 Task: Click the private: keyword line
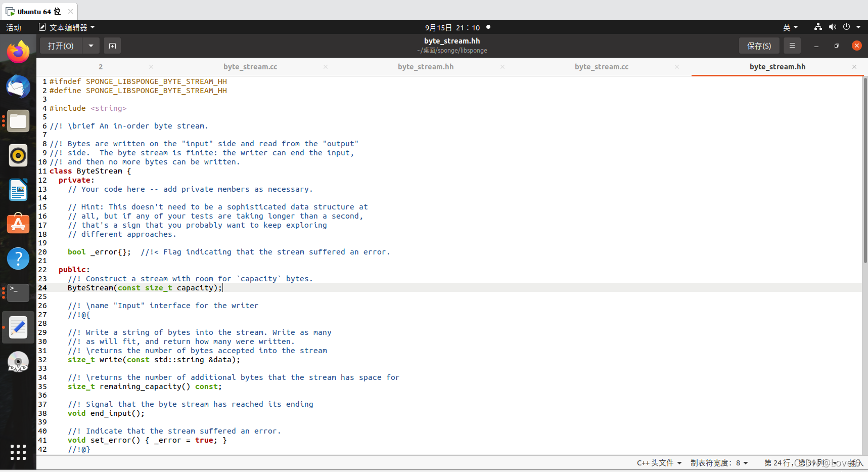point(76,180)
